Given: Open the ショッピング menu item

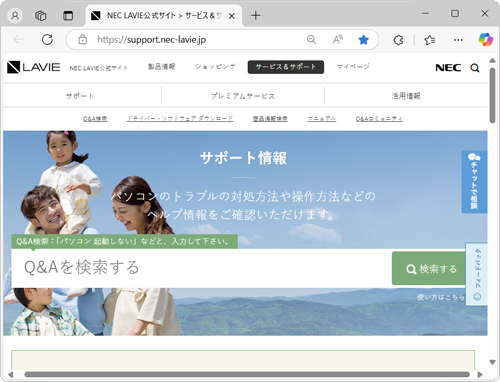Looking at the screenshot, I should tap(215, 67).
